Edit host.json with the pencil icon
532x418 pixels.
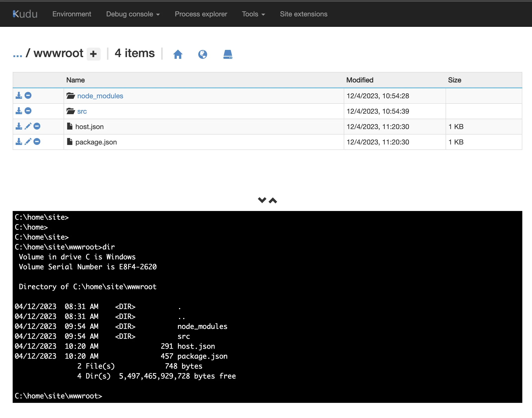[28, 126]
